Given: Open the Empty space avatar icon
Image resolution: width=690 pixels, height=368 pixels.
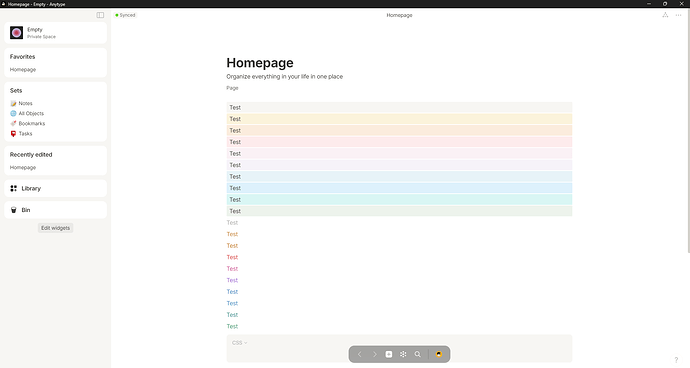Looking at the screenshot, I should click(16, 33).
